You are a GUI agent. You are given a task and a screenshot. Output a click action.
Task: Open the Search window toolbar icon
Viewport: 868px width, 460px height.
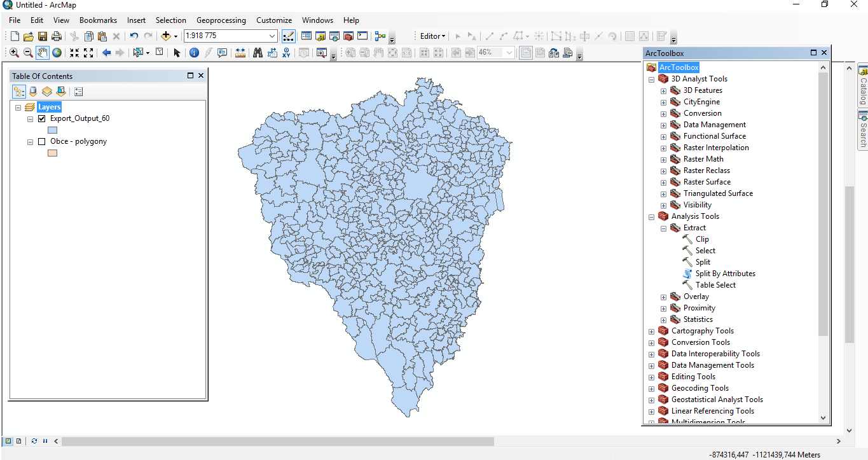tap(334, 36)
